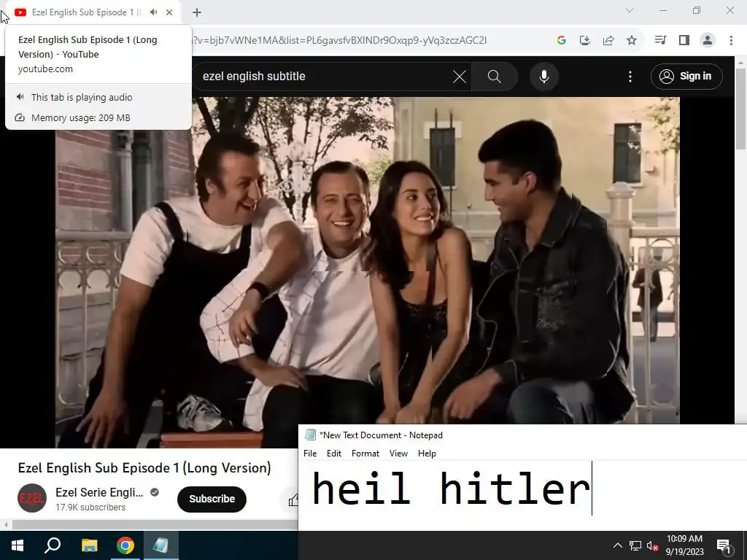The image size is (747, 560).
Task: Click the Notepad icon in its title bar
Action: tap(310, 435)
